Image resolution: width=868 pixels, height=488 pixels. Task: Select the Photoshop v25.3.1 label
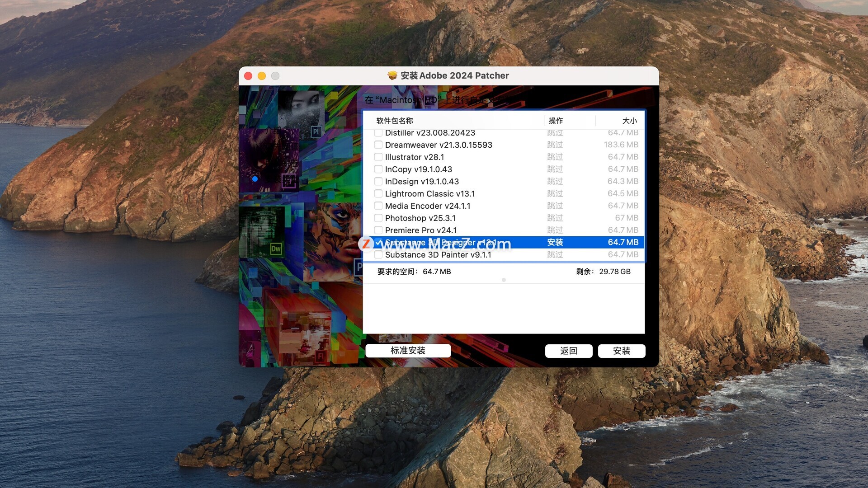click(x=420, y=218)
